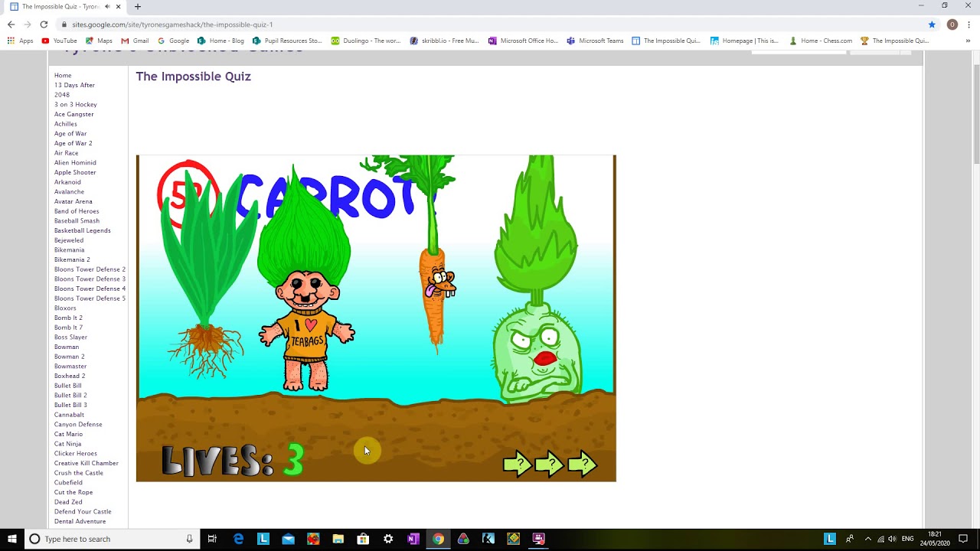980x551 pixels.
Task: Open the Home - Blog bookmark
Action: point(220,41)
